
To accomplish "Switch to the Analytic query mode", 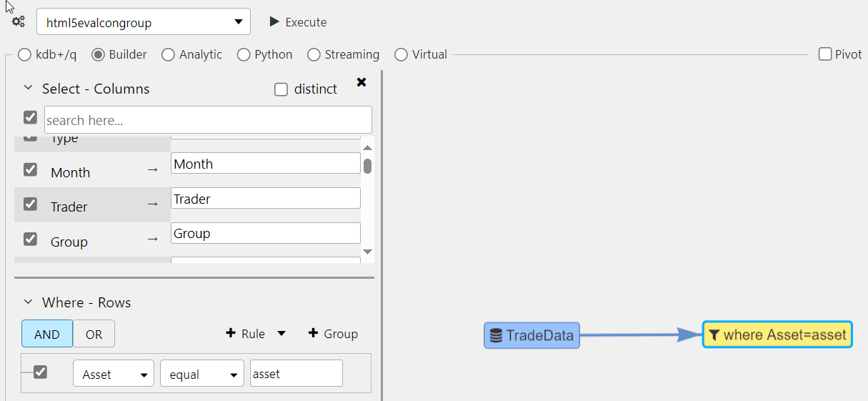I will 169,54.
